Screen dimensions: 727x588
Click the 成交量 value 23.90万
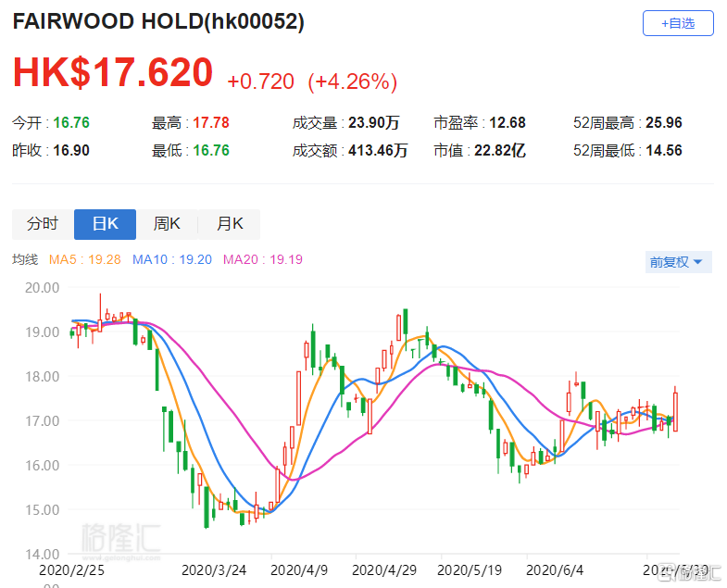point(374,123)
